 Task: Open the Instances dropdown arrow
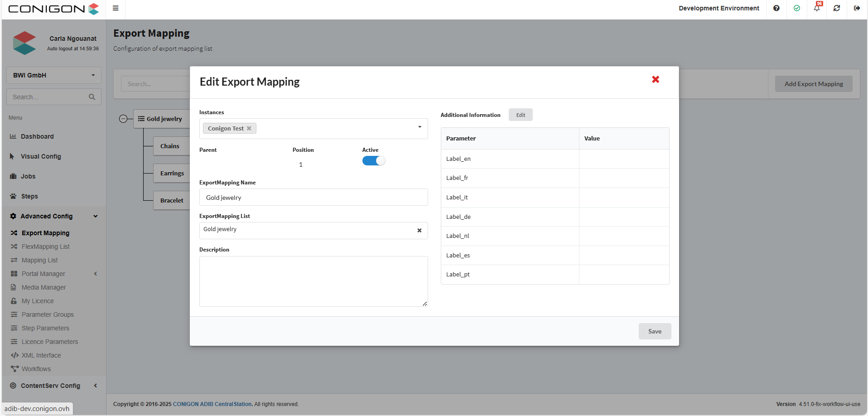[x=420, y=127]
